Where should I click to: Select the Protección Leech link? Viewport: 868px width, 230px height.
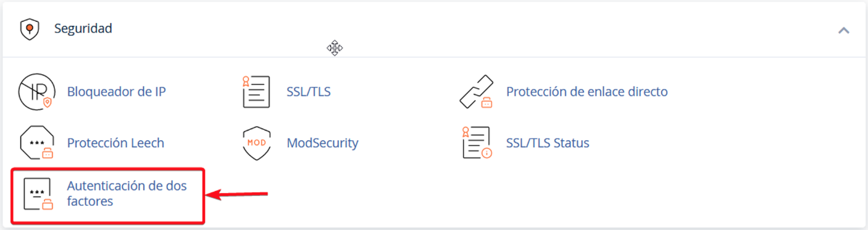pyautogui.click(x=115, y=143)
